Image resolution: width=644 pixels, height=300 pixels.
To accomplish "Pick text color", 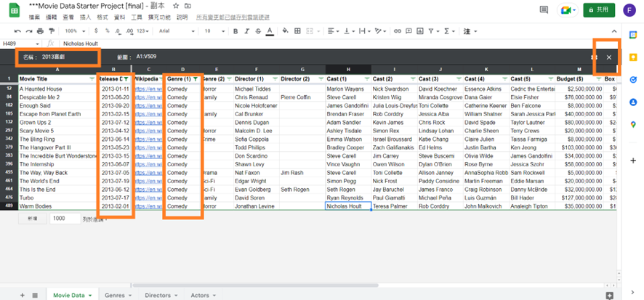I will click(x=270, y=31).
